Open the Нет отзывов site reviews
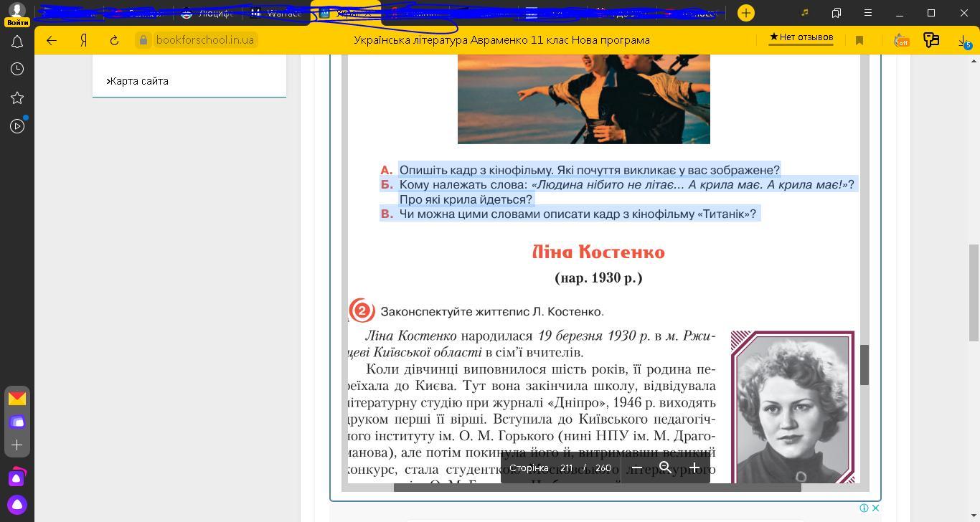 pyautogui.click(x=801, y=37)
